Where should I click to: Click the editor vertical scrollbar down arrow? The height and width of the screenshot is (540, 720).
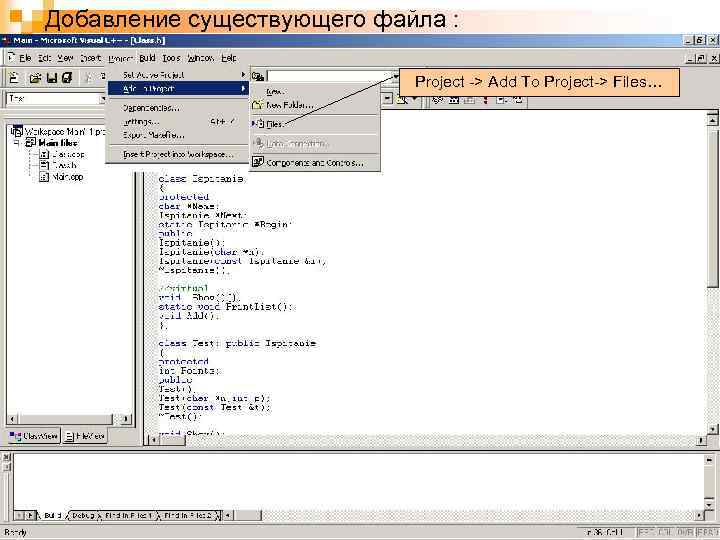pos(712,429)
